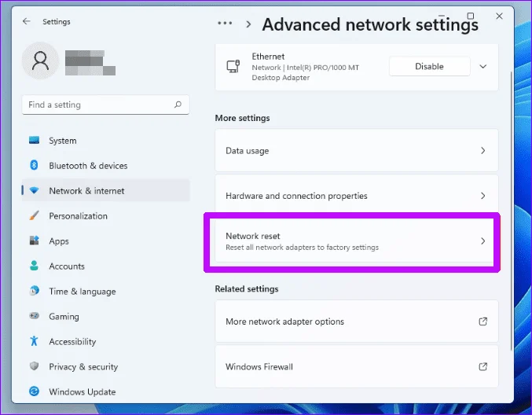Image resolution: width=532 pixels, height=415 pixels.
Task: Open external link icon for More network adapter options
Action: click(482, 321)
